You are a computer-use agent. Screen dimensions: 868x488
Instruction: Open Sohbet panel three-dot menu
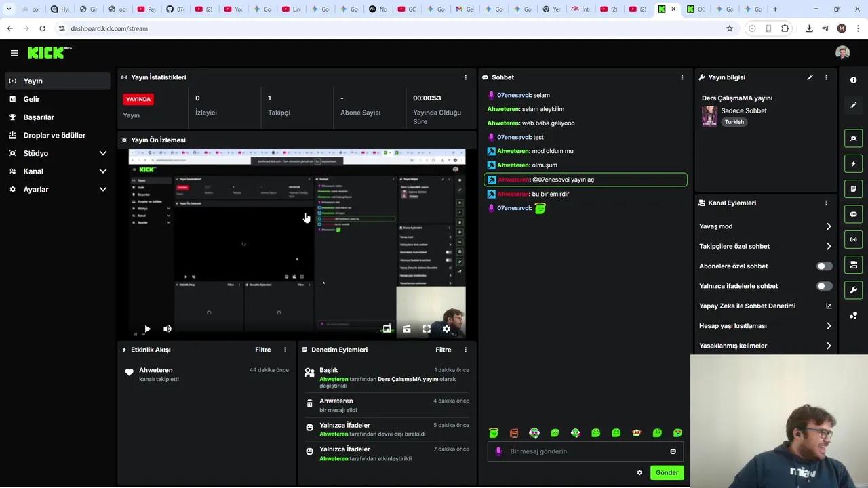tap(682, 77)
